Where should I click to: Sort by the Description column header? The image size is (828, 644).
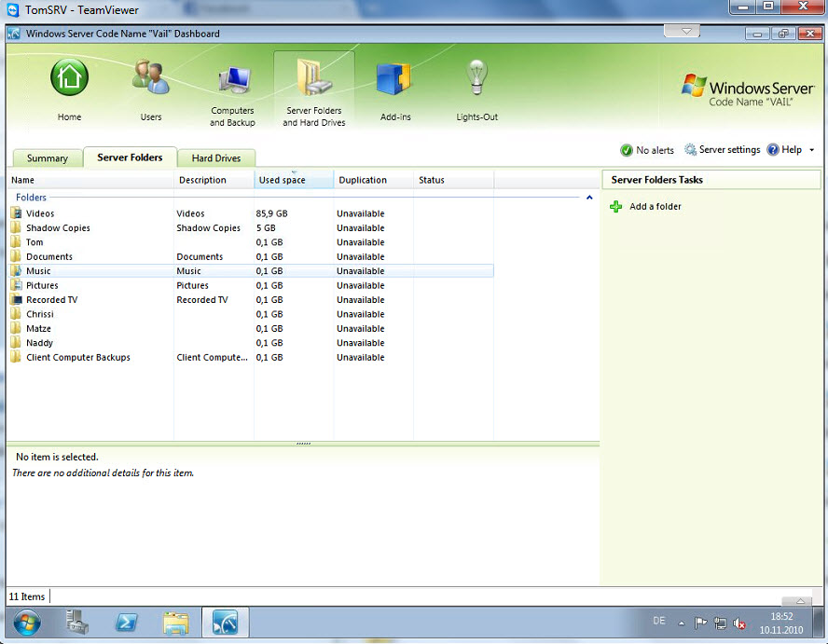[214, 180]
